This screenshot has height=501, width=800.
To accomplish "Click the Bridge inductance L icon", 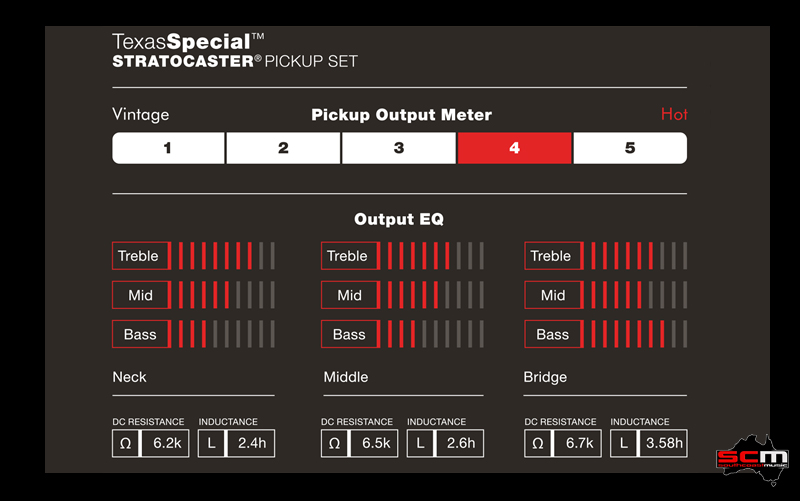I will [x=623, y=443].
